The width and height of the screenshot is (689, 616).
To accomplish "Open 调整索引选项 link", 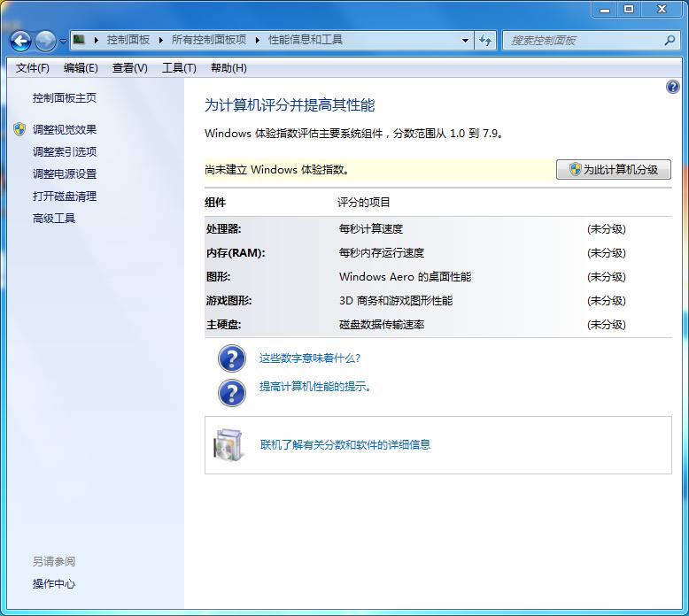I will (x=65, y=152).
